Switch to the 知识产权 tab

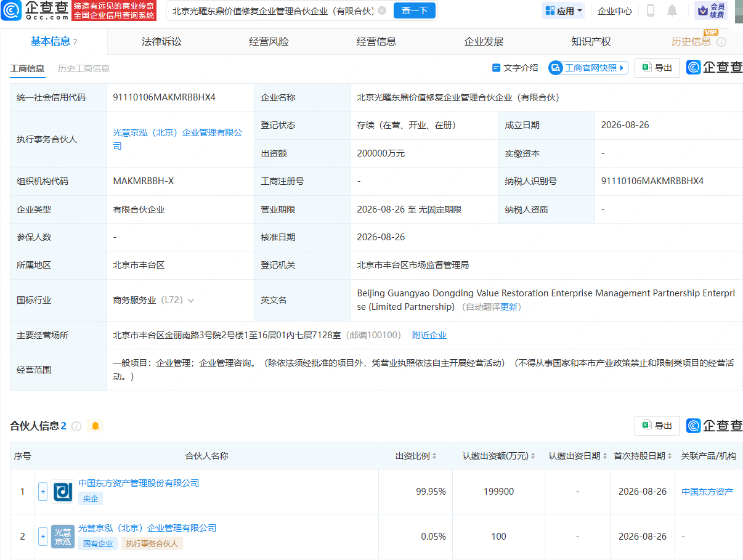(x=591, y=42)
